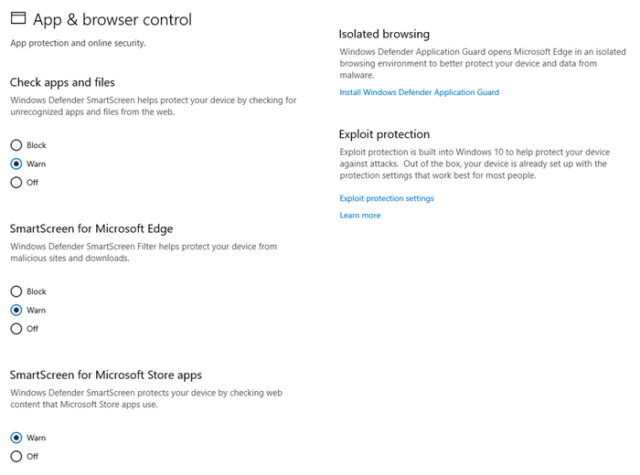Turn Off Check apps and files
640x475 pixels.
(16, 182)
